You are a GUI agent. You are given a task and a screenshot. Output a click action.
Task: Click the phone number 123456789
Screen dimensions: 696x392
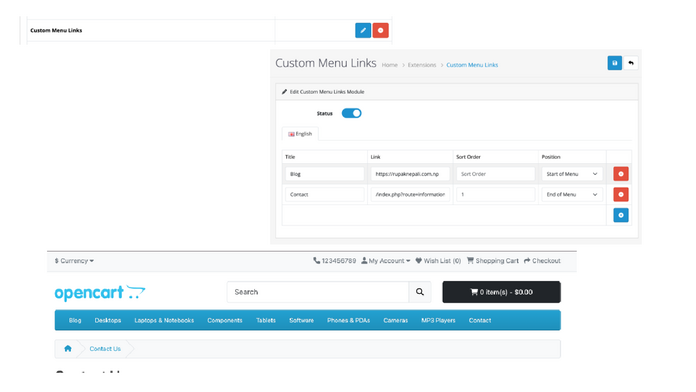click(335, 261)
